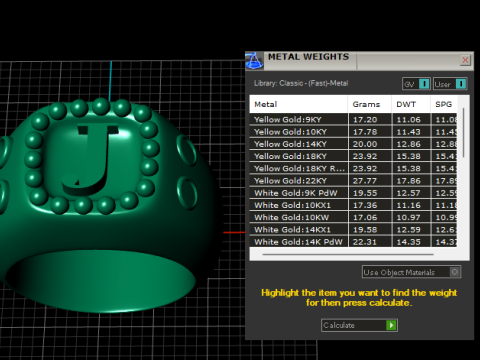Image resolution: width=480 pixels, height=360 pixels.
Task: Click the 17.20 grams value
Action: coord(365,120)
